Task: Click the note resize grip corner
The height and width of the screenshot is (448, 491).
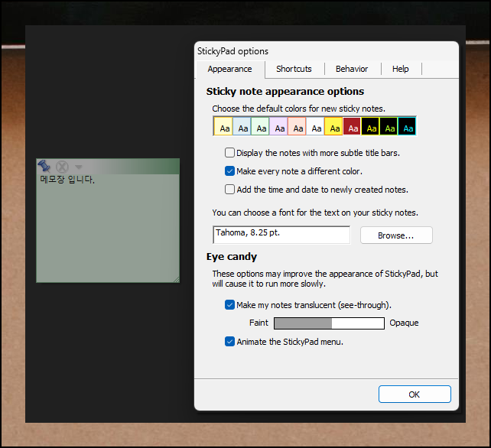Action: point(177,279)
